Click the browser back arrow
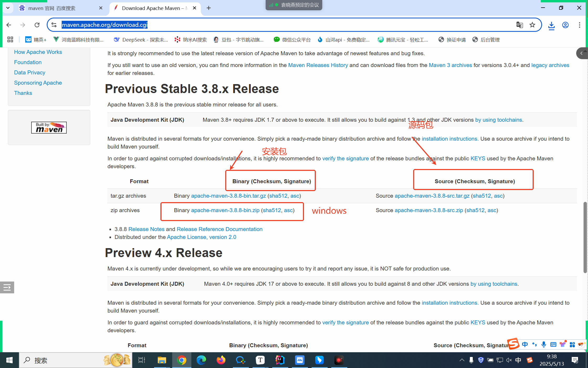 (x=9, y=25)
